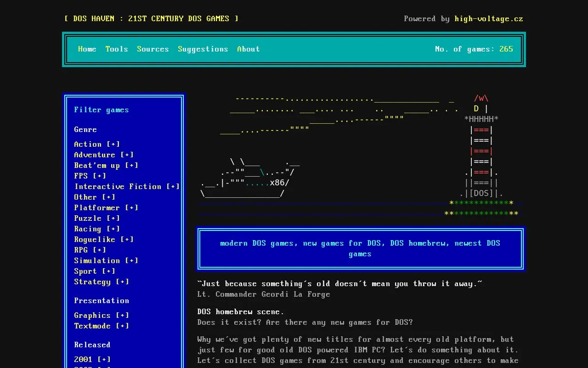Click the 'Genre' section label
Screen dimensions: 588x368
pos(85,130)
